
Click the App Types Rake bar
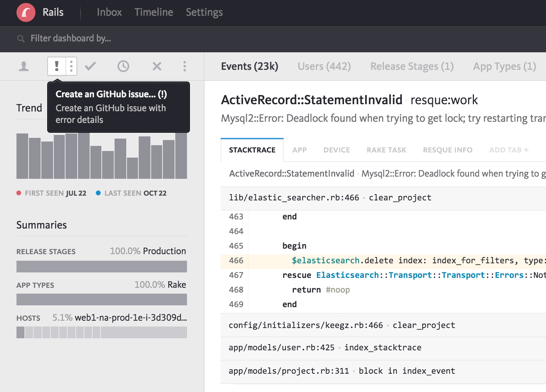click(102, 299)
